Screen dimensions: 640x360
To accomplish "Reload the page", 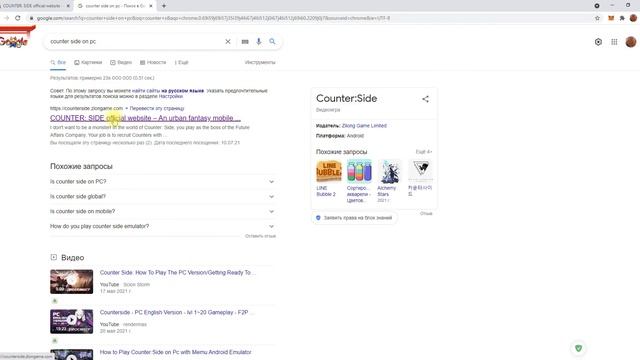I will [18, 18].
